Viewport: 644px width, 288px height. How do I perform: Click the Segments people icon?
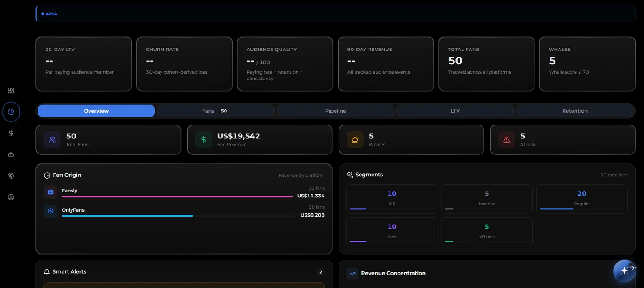tap(350, 175)
